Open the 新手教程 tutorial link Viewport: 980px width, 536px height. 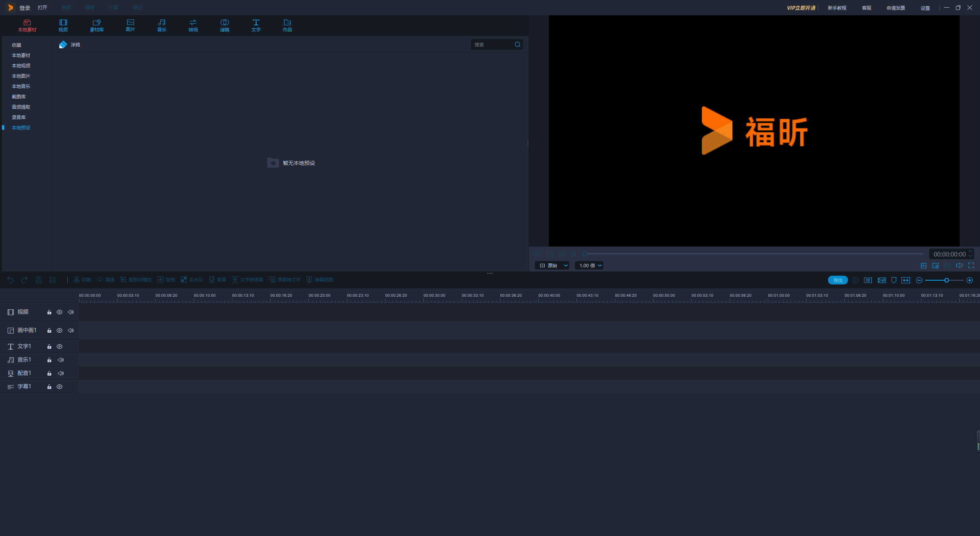pos(837,8)
